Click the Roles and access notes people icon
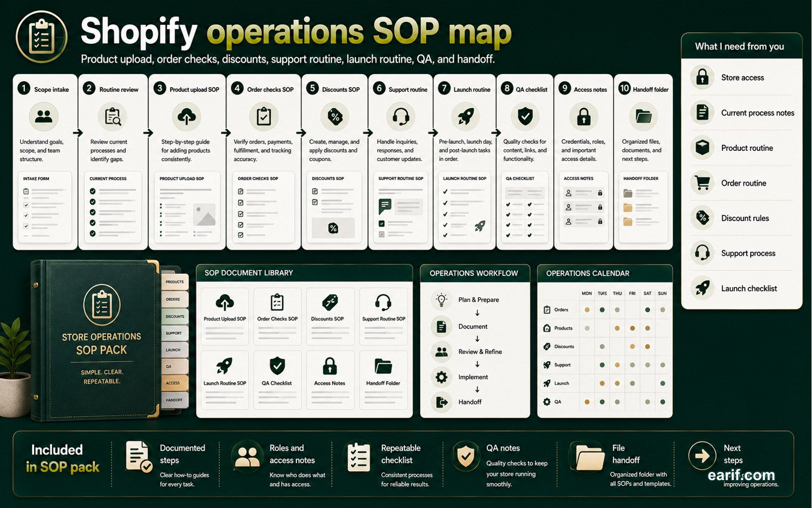 coord(248,457)
